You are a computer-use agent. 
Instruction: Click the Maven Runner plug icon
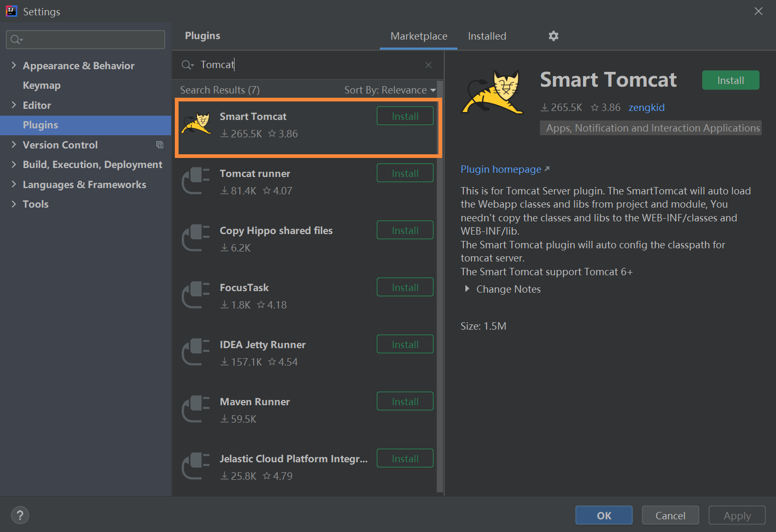pos(196,409)
